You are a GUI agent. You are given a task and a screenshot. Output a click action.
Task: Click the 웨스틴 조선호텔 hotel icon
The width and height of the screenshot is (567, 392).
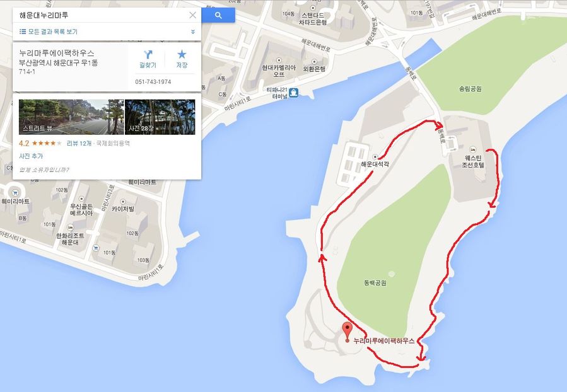[472, 149]
